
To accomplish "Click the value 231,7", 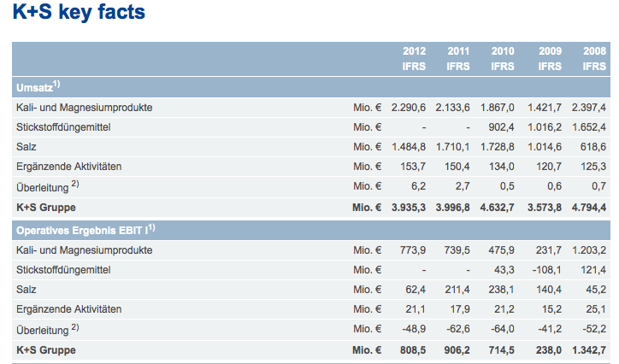I will [x=549, y=250].
